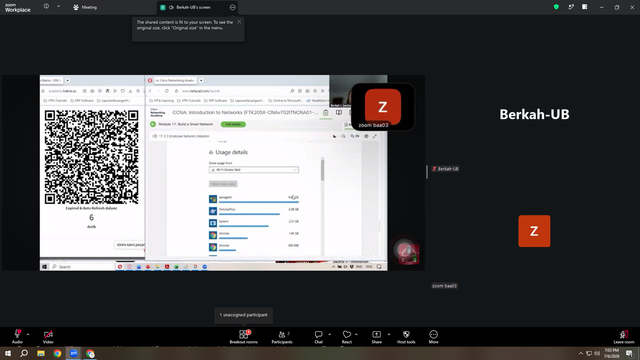The height and width of the screenshot is (360, 640).
Task: Open the Windows notification center
Action: (629, 353)
